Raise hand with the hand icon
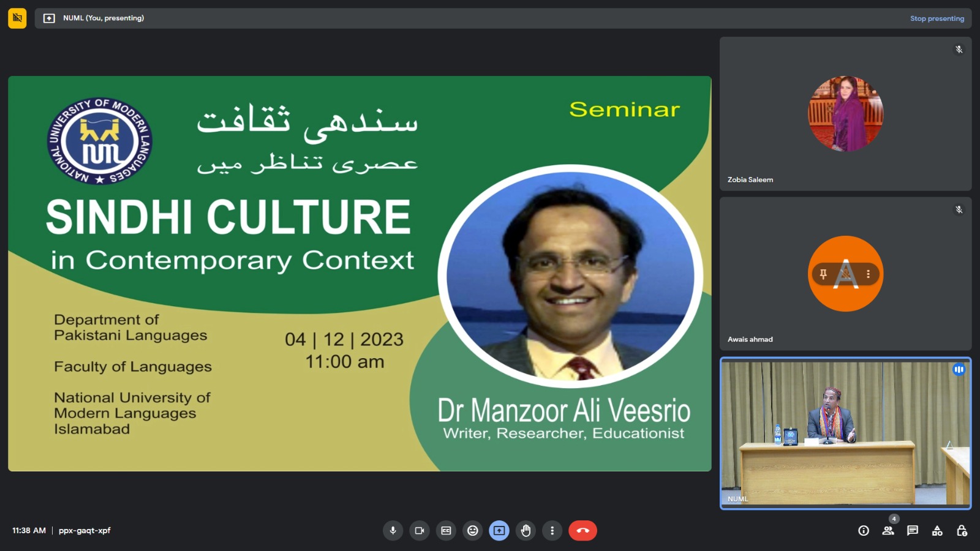This screenshot has width=980, height=551. [526, 531]
